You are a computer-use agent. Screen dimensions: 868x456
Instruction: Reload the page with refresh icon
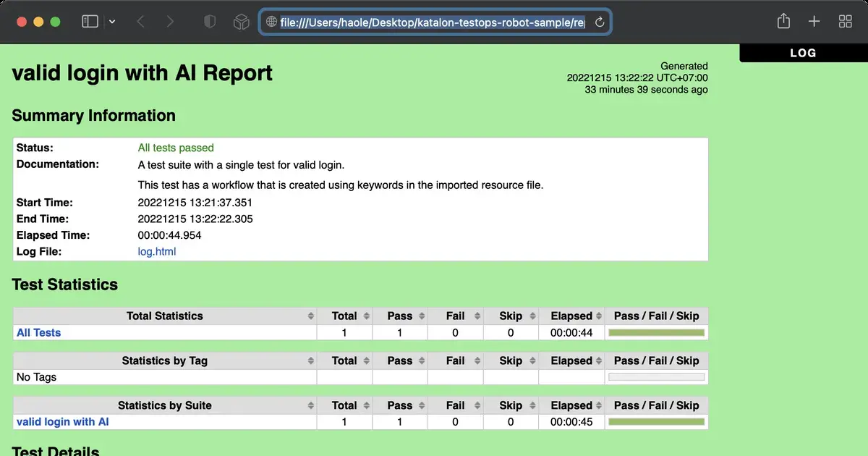point(599,22)
